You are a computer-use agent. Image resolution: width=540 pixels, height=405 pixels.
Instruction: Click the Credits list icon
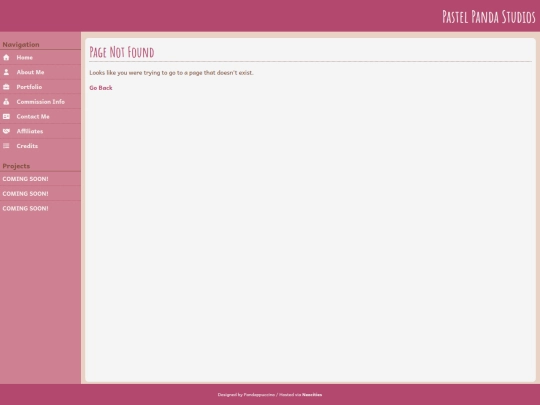(6, 146)
